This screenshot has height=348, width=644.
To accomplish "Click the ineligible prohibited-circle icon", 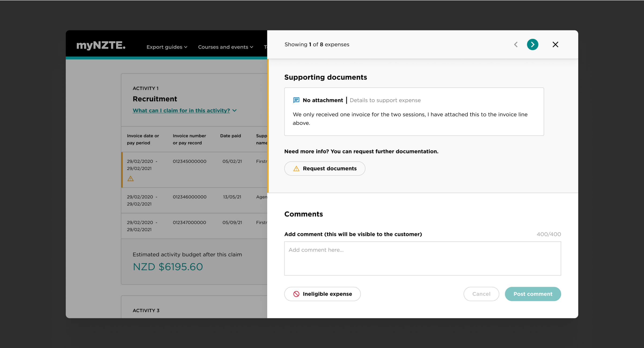I will [x=296, y=294].
